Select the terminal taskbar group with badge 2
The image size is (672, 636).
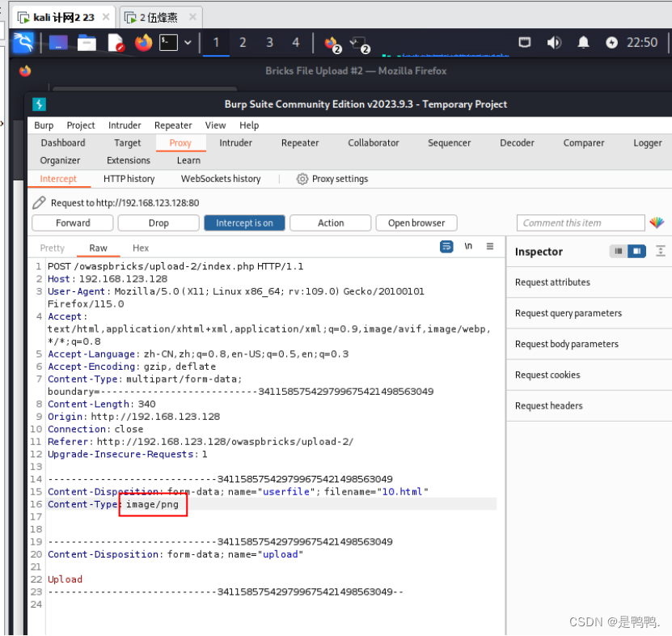point(359,45)
